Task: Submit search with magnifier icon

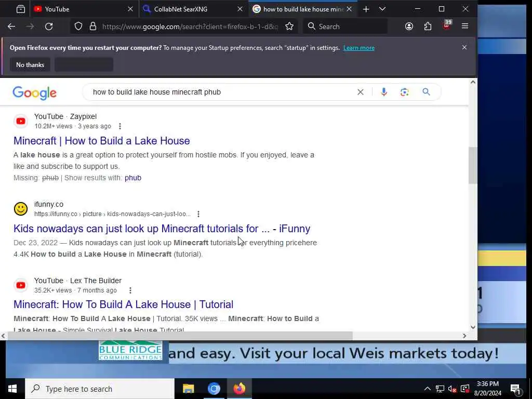Action: click(426, 91)
